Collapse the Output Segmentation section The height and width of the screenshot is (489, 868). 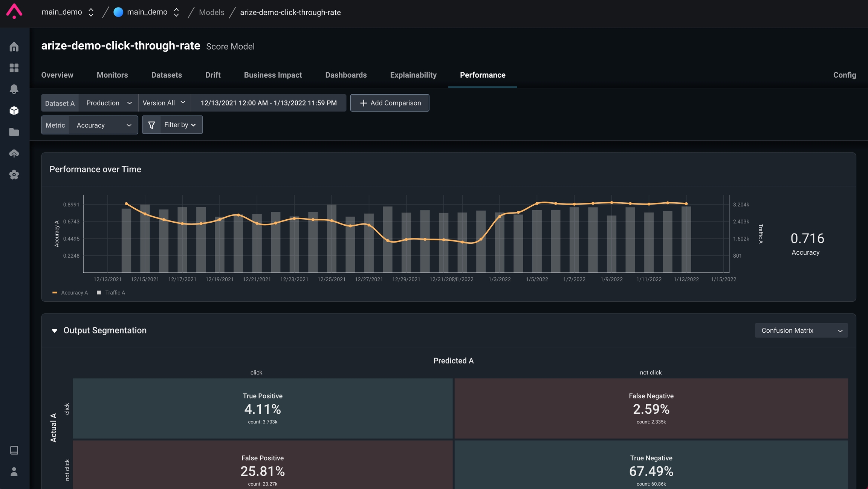pyautogui.click(x=55, y=330)
